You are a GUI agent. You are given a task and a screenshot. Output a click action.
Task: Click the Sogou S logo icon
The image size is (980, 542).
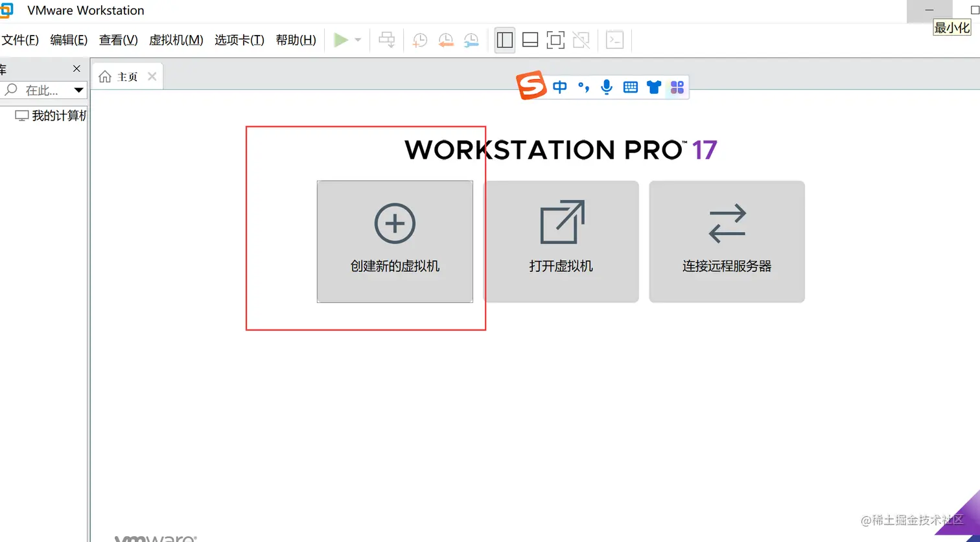coord(531,86)
